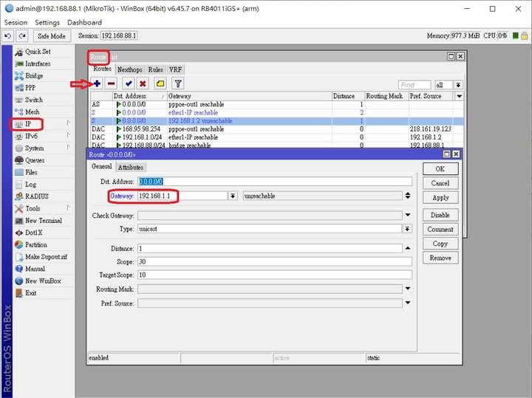The width and height of the screenshot is (532, 398).
Task: Select the ether1-IP reachable static route
Action: (277, 112)
